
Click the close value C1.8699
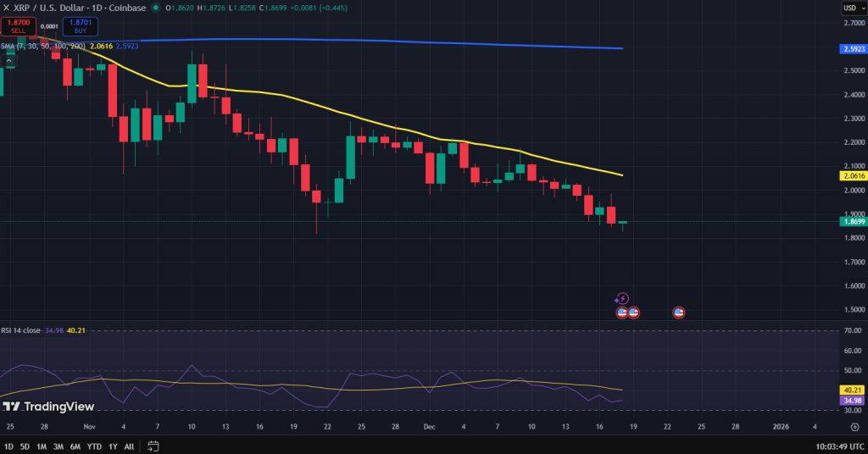[273, 8]
